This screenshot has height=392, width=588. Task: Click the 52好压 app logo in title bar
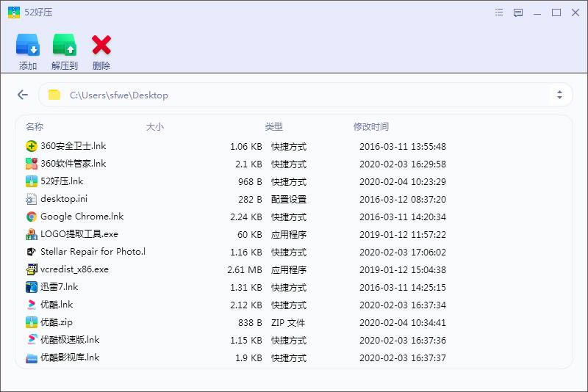point(14,12)
